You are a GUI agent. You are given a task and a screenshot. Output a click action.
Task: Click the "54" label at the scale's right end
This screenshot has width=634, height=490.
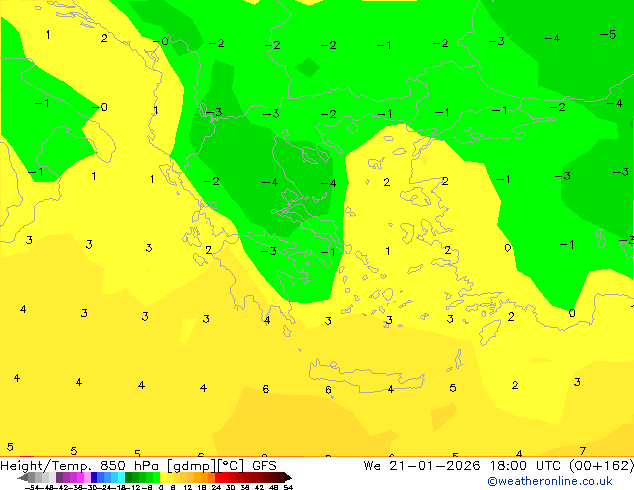[x=288, y=487]
